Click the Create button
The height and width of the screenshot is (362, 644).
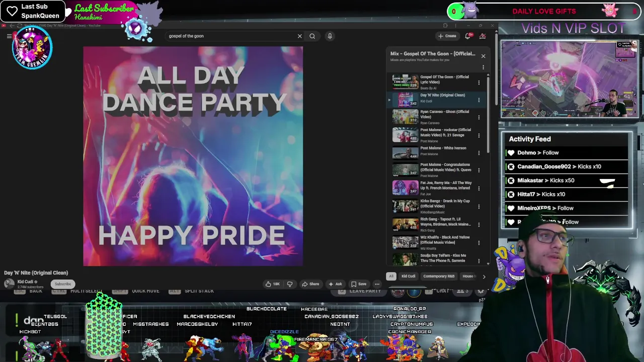447,36
